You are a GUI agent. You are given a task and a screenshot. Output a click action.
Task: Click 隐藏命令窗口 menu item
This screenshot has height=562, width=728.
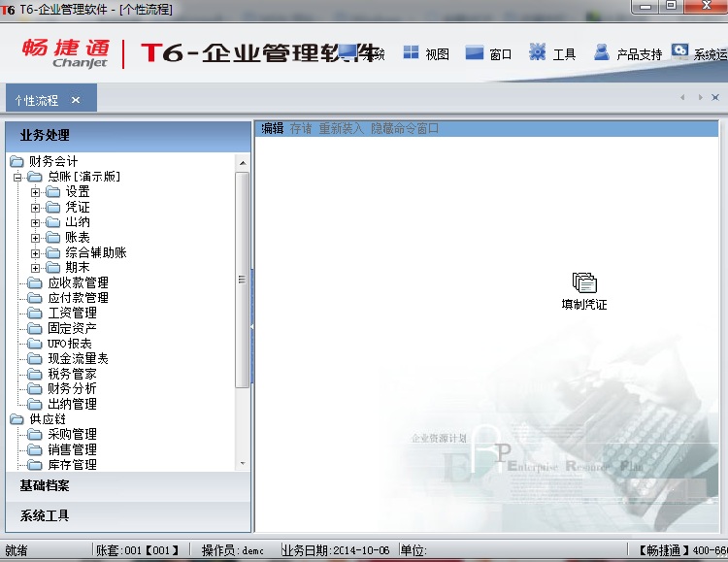click(x=405, y=128)
